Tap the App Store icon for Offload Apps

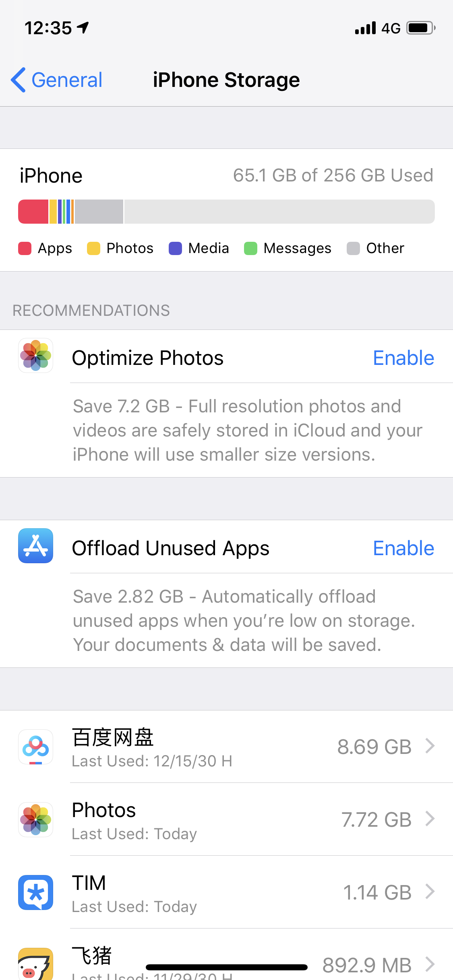(x=35, y=546)
